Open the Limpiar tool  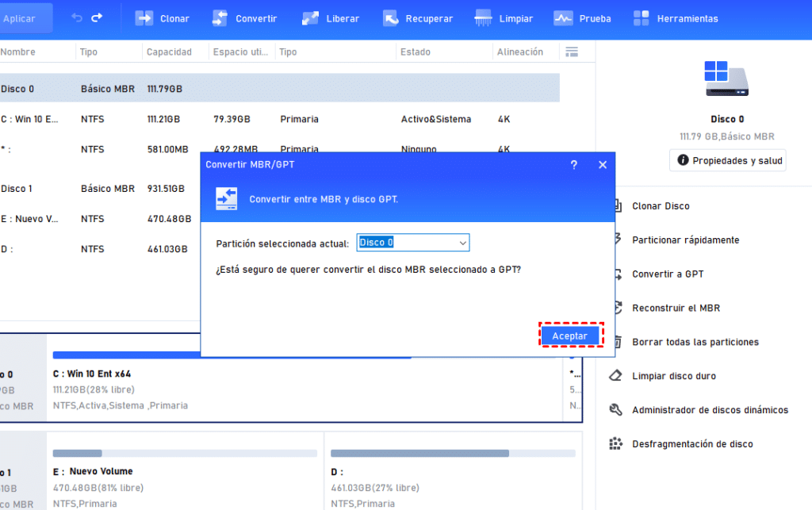tap(504, 19)
